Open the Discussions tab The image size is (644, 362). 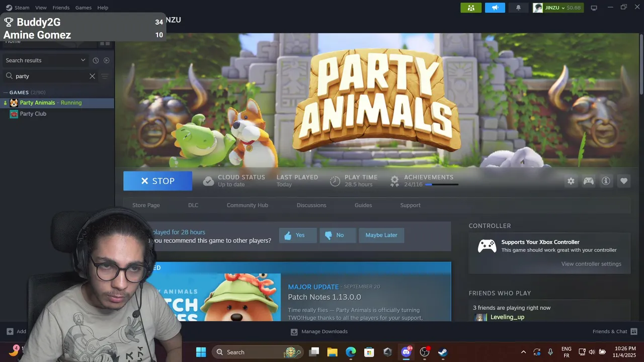[x=311, y=205]
